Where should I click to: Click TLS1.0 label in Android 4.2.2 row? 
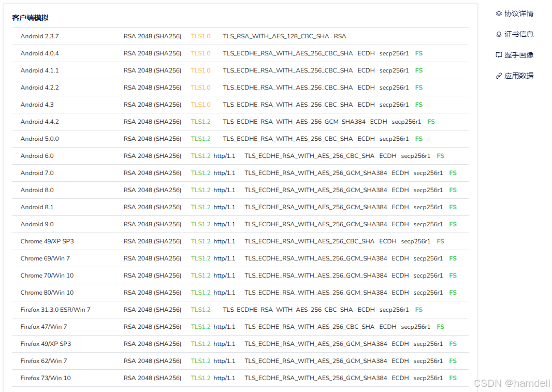(201, 88)
